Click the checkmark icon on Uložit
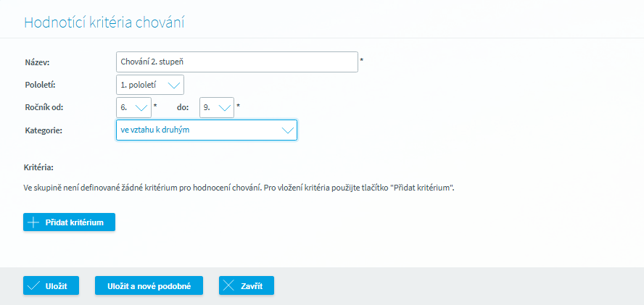This screenshot has width=644, height=305. (33, 286)
